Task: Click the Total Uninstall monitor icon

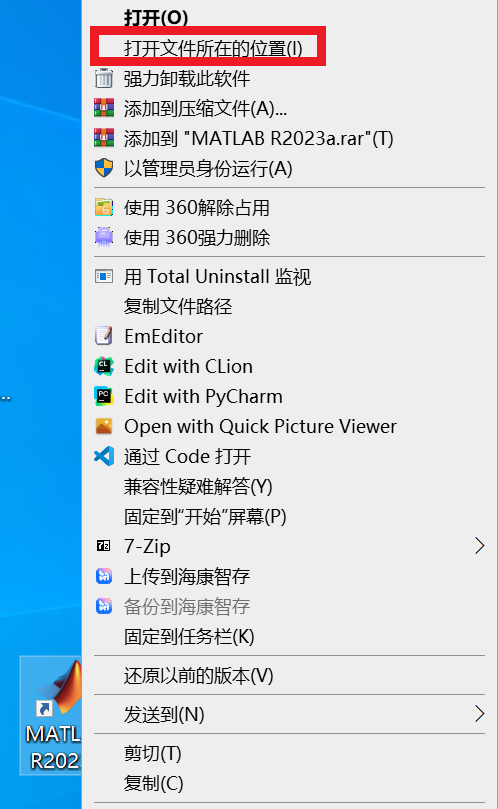Action: [x=104, y=277]
